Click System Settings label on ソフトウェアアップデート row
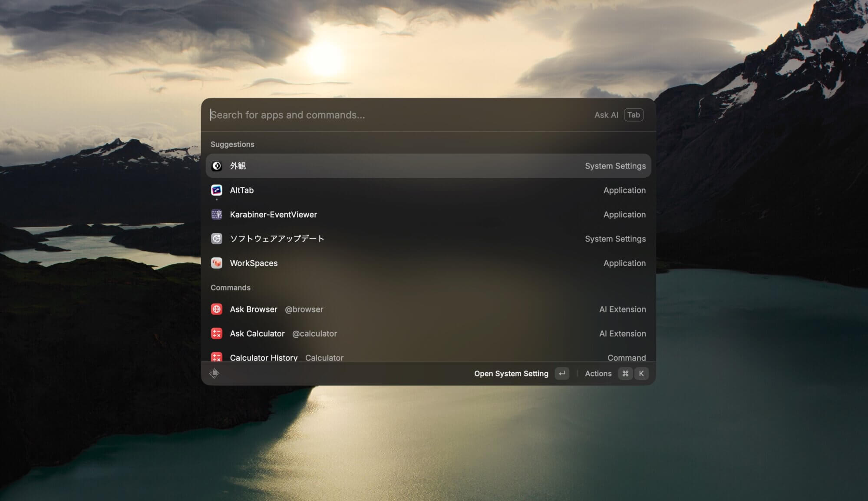Viewport: 868px width, 501px height. [615, 239]
